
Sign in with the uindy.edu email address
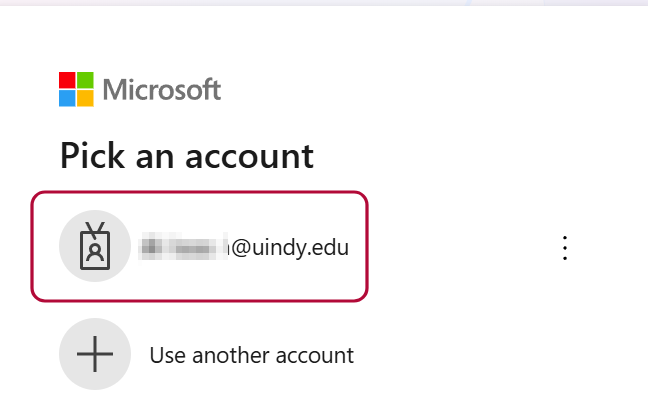point(245,247)
